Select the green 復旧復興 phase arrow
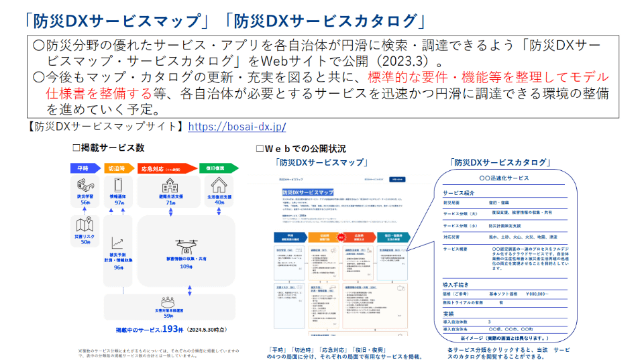The width and height of the screenshot is (644, 362). [219, 168]
